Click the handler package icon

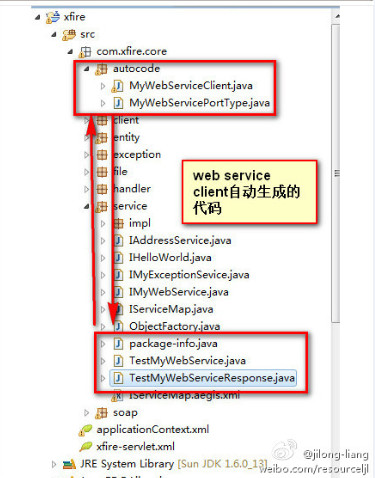[102, 189]
